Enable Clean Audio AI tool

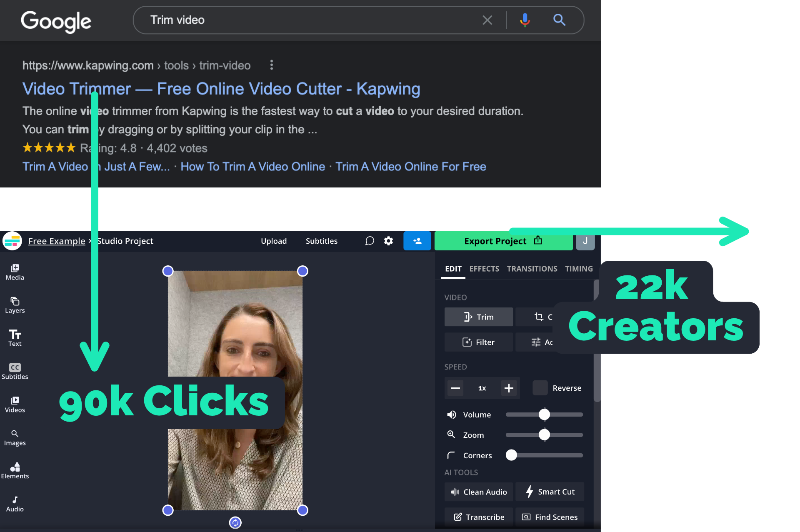(x=479, y=492)
